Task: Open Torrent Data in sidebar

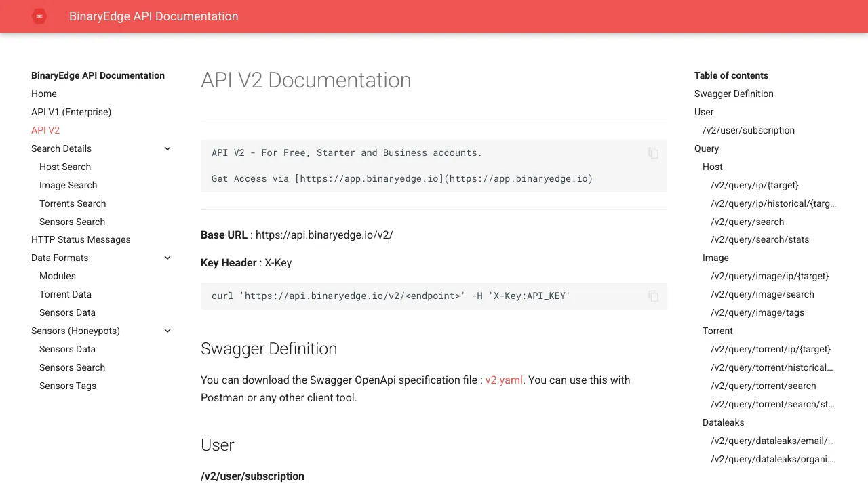Action: point(65,294)
